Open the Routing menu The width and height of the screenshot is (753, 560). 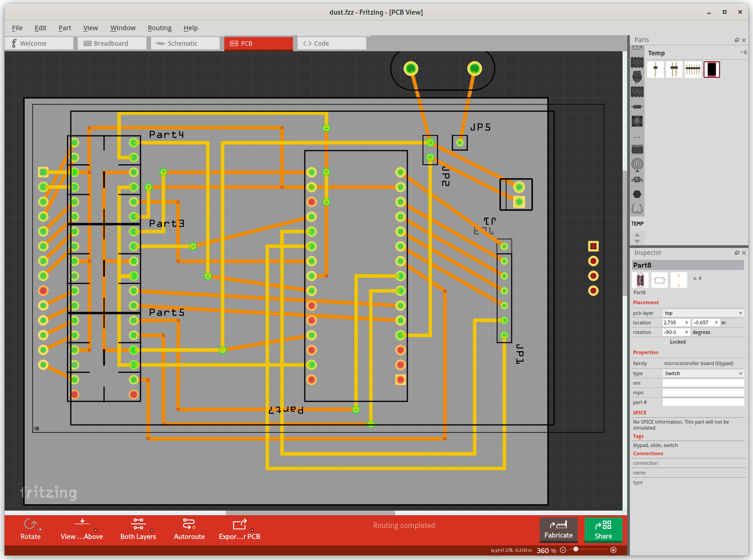click(x=159, y=28)
